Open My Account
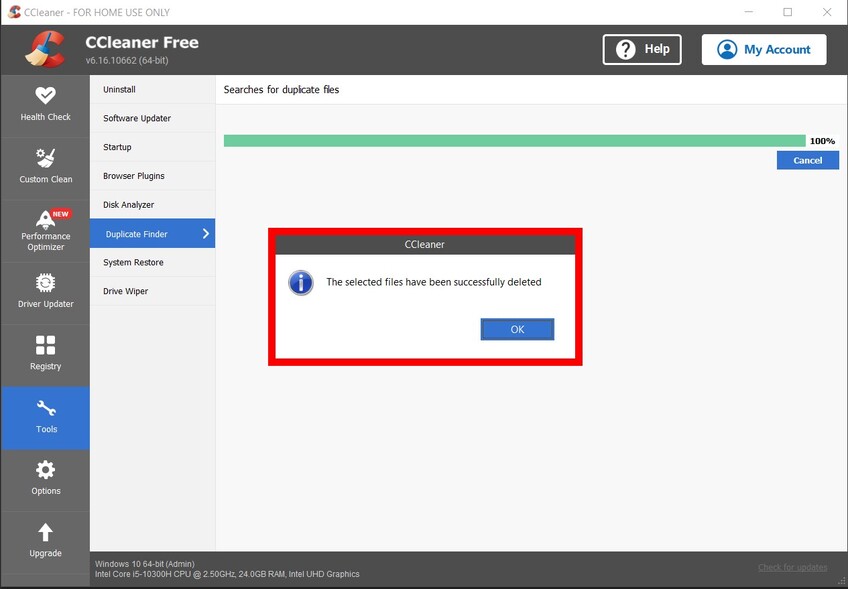This screenshot has width=848, height=589. tap(763, 48)
